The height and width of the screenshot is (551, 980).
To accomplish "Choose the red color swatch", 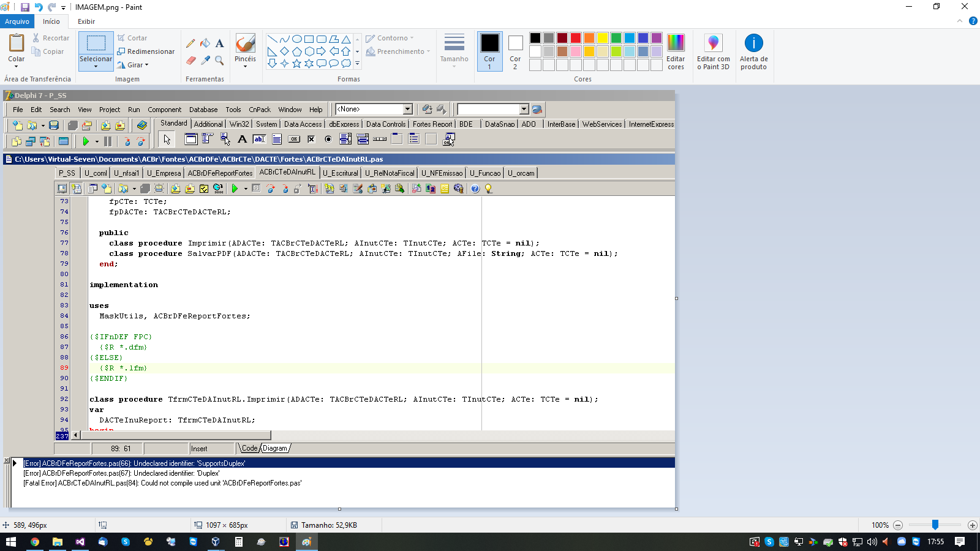I will (576, 38).
